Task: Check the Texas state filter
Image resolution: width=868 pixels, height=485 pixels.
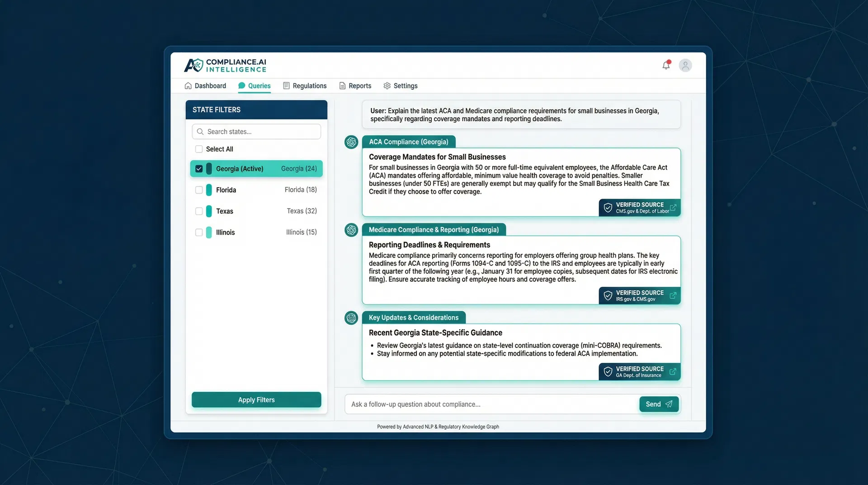Action: [199, 211]
